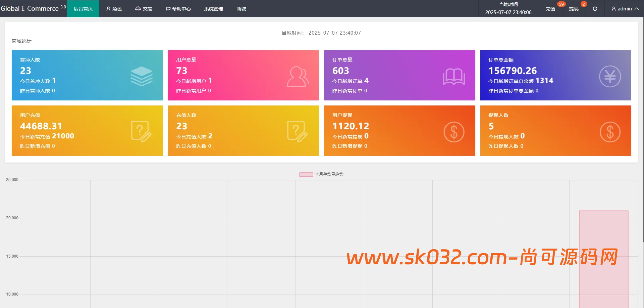Click the 提现 notifications button
This screenshot has width=644, height=308.
tap(574, 9)
